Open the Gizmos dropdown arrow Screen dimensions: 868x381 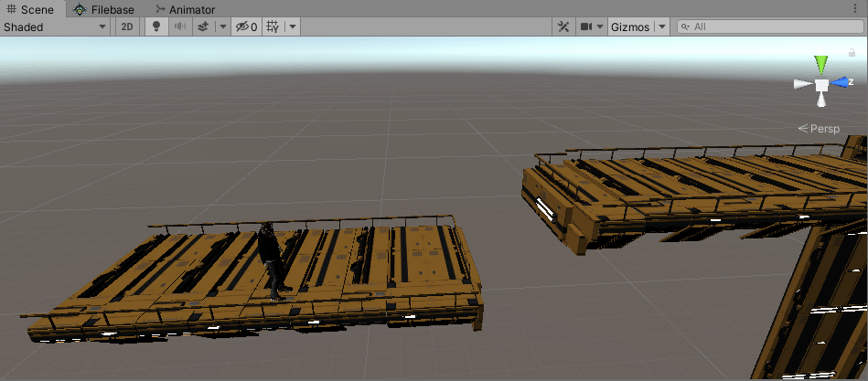click(662, 26)
